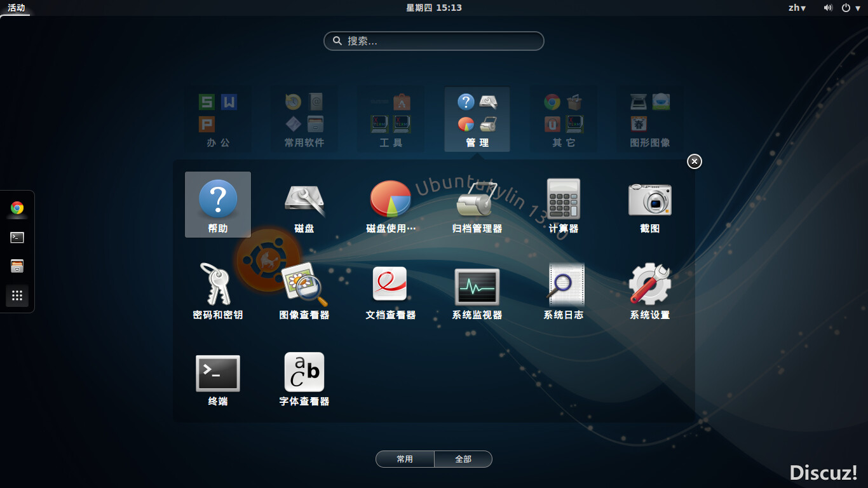
Task: Click the 活动 Activities menu button
Action: (17, 8)
